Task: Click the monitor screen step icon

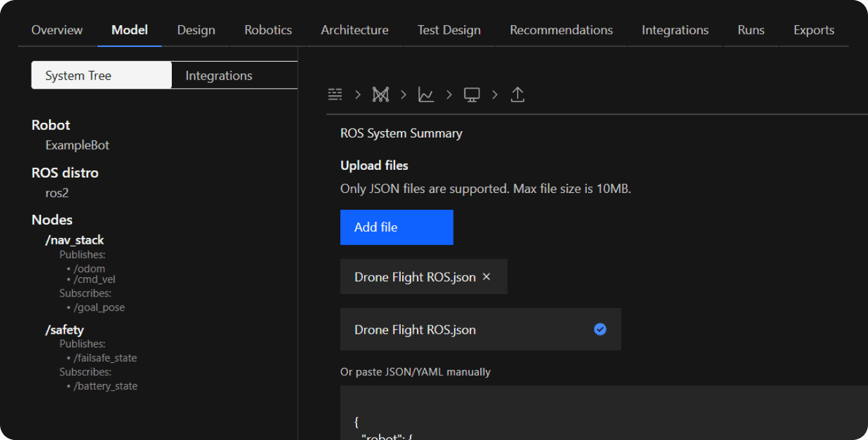Action: tap(472, 95)
